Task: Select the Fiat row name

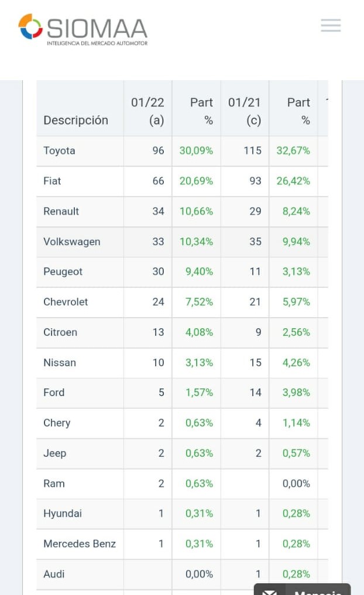Action: 52,181
